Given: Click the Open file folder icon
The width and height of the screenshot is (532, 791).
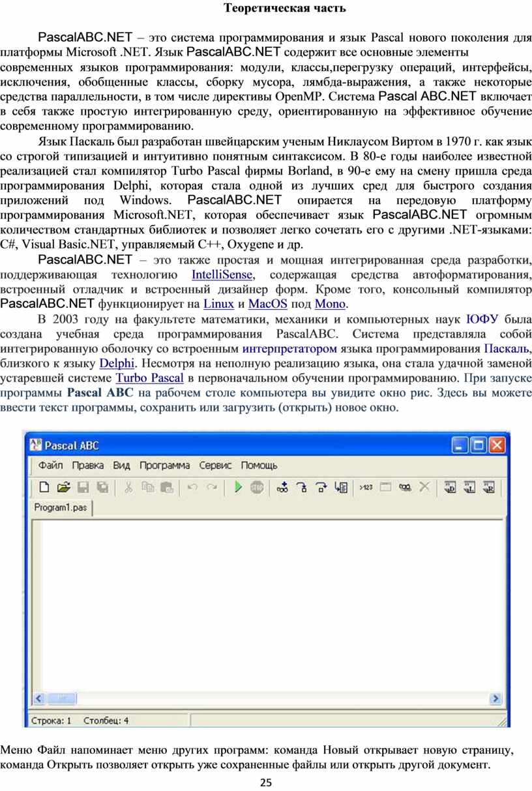Looking at the screenshot, I should click(x=63, y=487).
